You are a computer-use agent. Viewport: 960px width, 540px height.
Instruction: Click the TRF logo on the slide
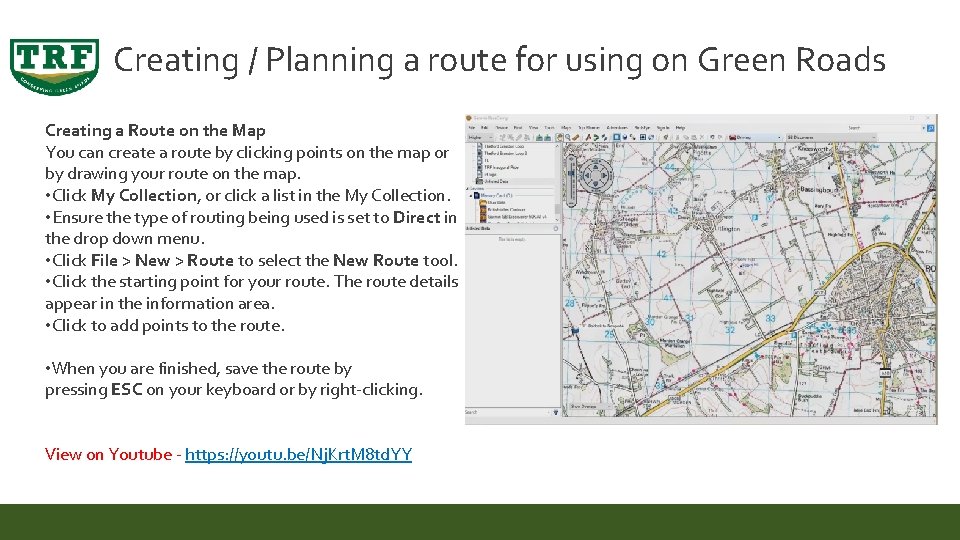(54, 67)
